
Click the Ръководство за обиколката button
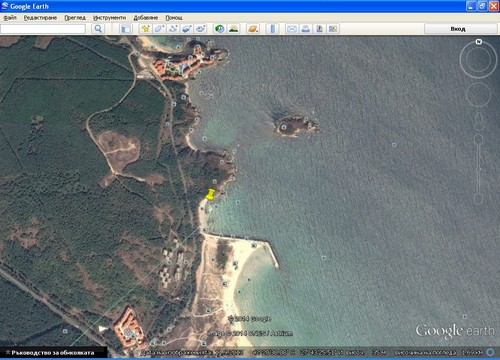click(53, 352)
